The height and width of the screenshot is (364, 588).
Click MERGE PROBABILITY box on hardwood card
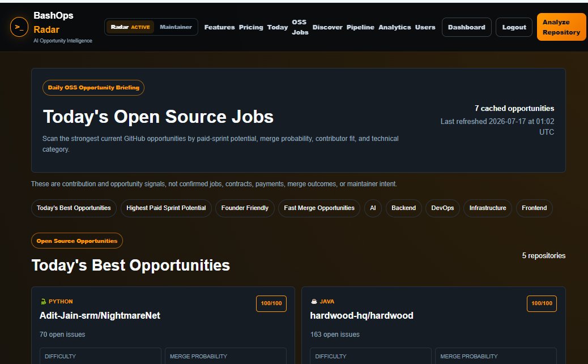click(x=496, y=356)
